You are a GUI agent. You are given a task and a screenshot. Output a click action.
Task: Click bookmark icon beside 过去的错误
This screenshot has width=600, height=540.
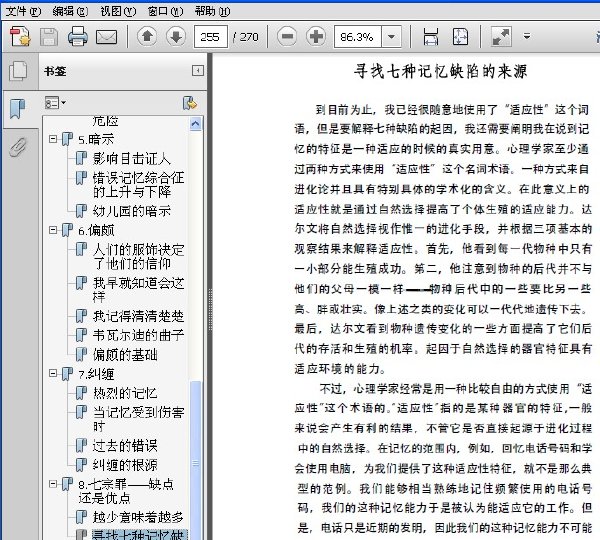coord(81,445)
